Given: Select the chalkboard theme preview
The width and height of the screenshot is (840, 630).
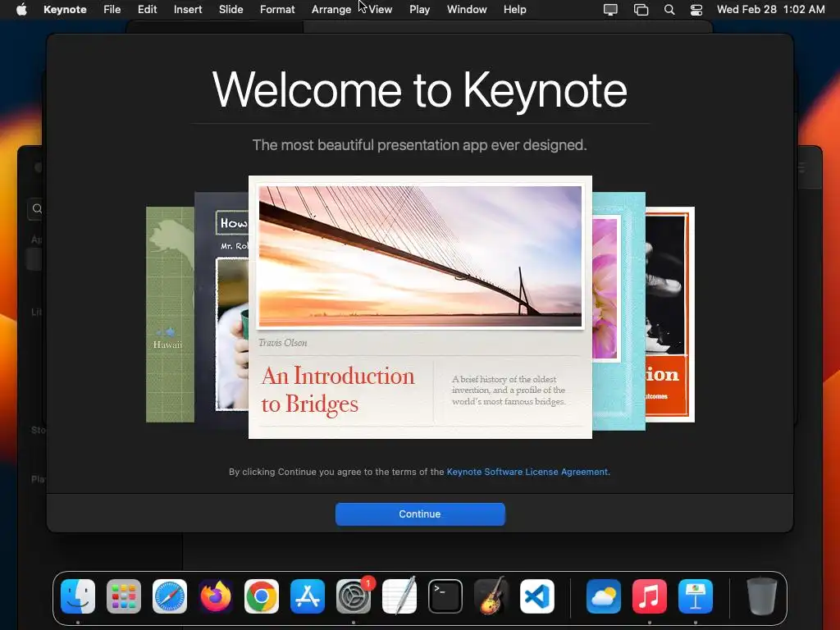Looking at the screenshot, I should pos(221,311).
